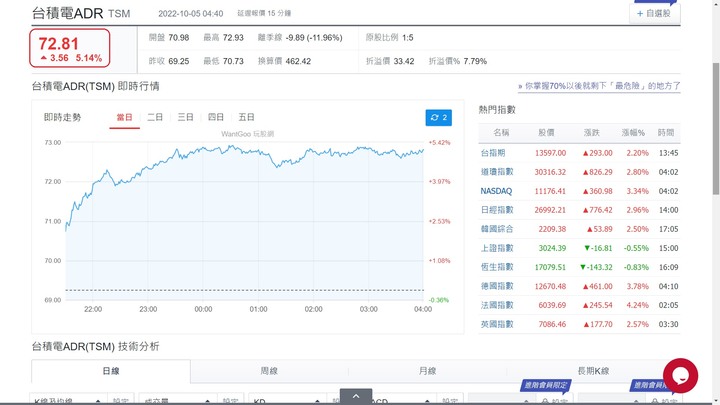Click the 開盤 70.98 value
The height and width of the screenshot is (405, 720).
(x=179, y=38)
